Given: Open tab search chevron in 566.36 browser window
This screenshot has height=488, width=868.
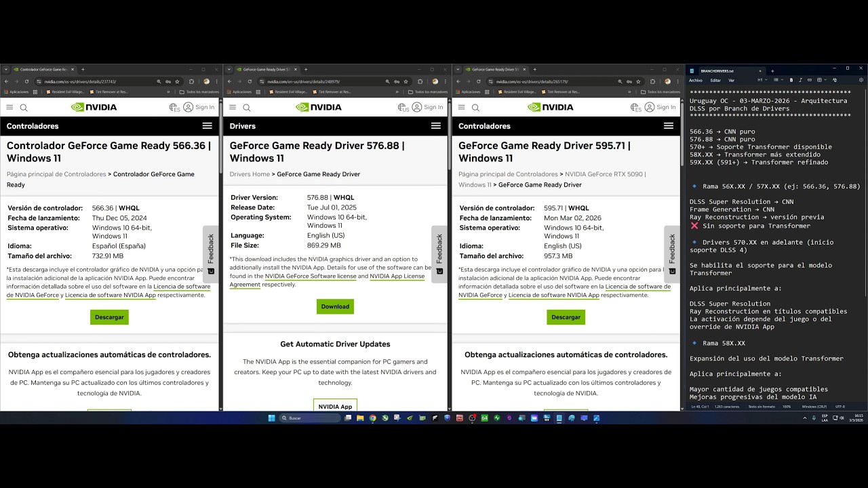Looking at the screenshot, I should tap(6, 69).
